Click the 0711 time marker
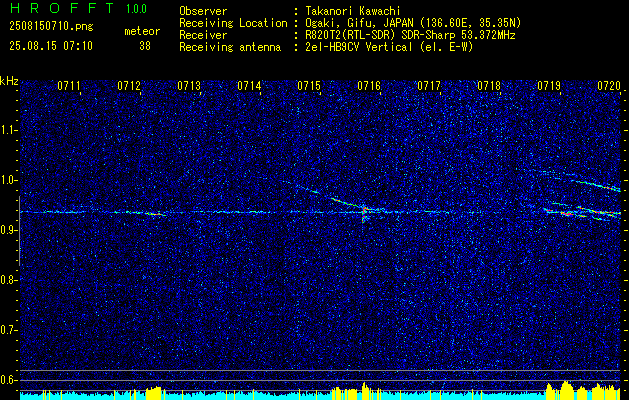Image resolution: width=629 pixels, height=400 pixels. pos(69,85)
